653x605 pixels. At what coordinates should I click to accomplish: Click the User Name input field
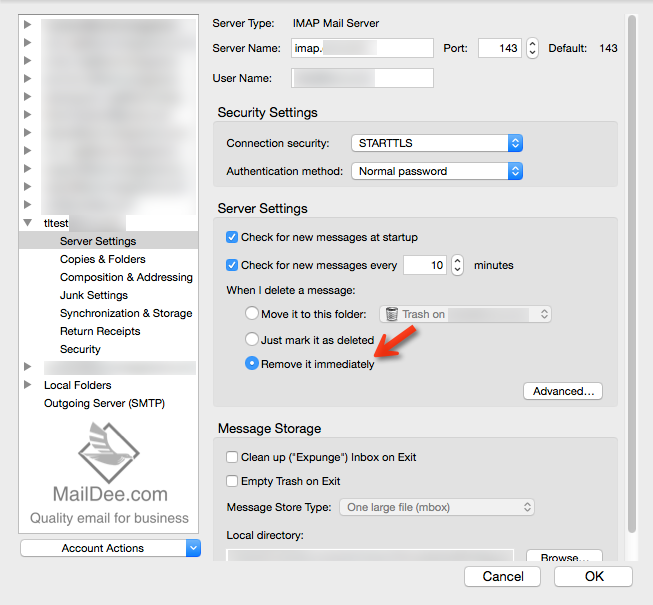click(x=362, y=78)
